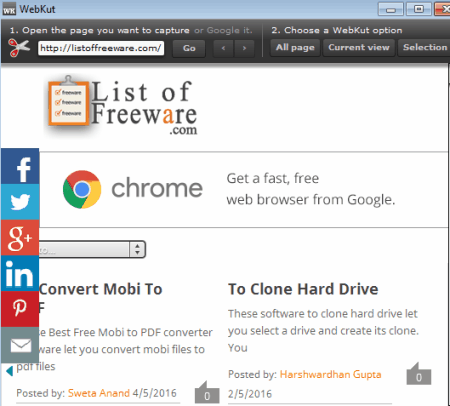Click the WebKut title bar app icon
Image resolution: width=450 pixels, height=406 pixels.
coord(9,9)
